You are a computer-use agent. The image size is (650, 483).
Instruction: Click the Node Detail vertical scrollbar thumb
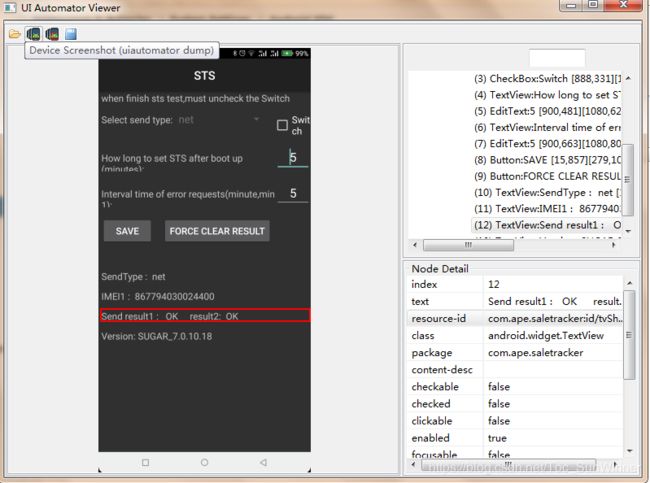click(x=629, y=335)
